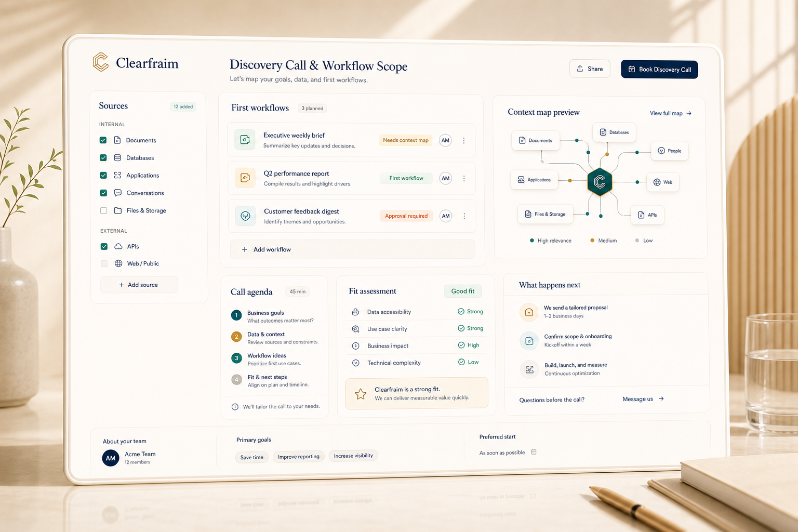Select the Files & Storage map node
This screenshot has width=798, height=532.
pyautogui.click(x=545, y=214)
